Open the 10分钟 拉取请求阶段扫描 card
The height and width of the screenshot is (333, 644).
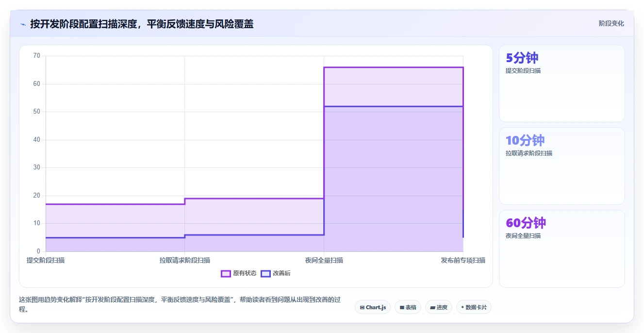click(x=562, y=166)
